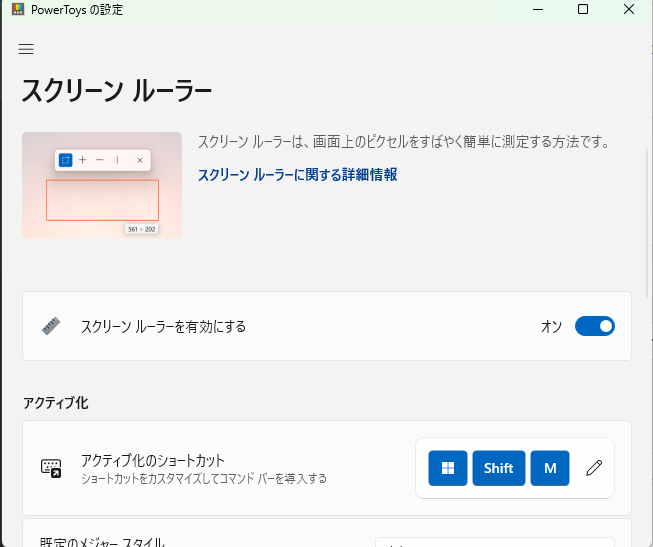The height and width of the screenshot is (547, 653).
Task: Close the PowerToys settings window
Action: 629,9
